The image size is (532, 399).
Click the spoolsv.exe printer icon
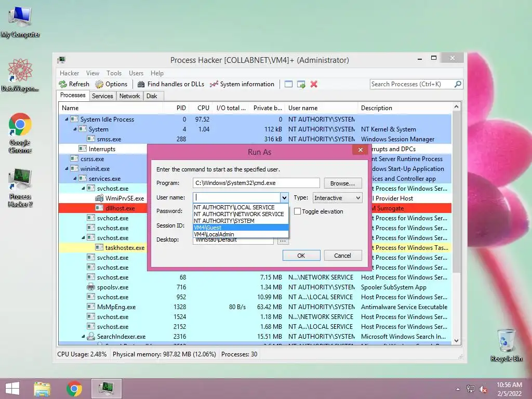90,287
